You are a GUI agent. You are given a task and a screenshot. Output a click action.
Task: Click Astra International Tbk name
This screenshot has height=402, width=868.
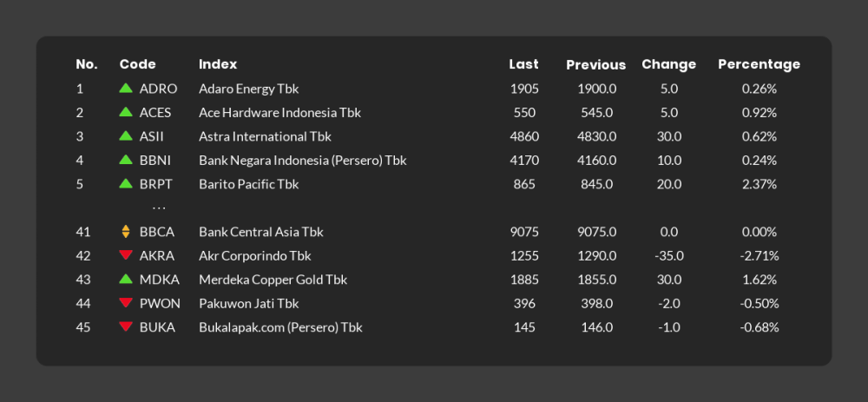(x=265, y=136)
